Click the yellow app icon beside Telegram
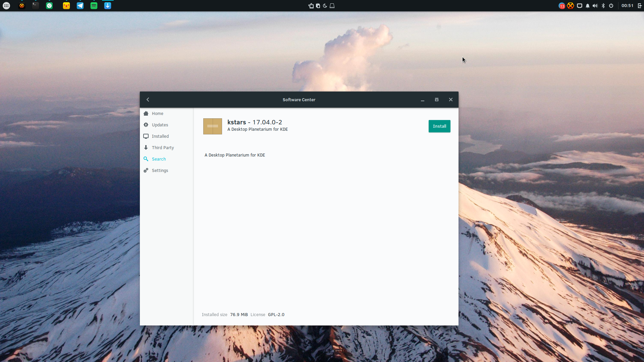This screenshot has height=362, width=644. pos(66,6)
